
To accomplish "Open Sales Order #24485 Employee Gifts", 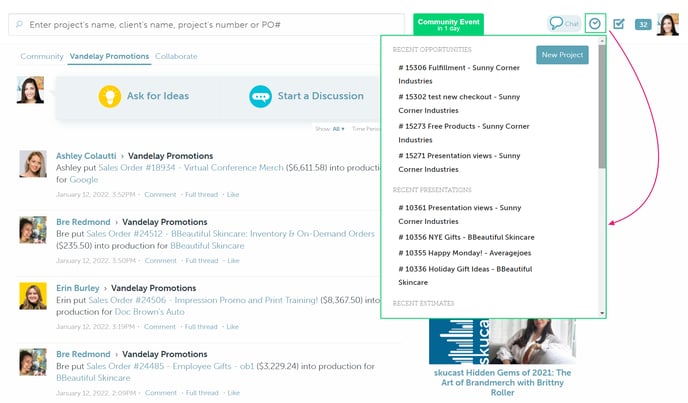I will pyautogui.click(x=170, y=366).
